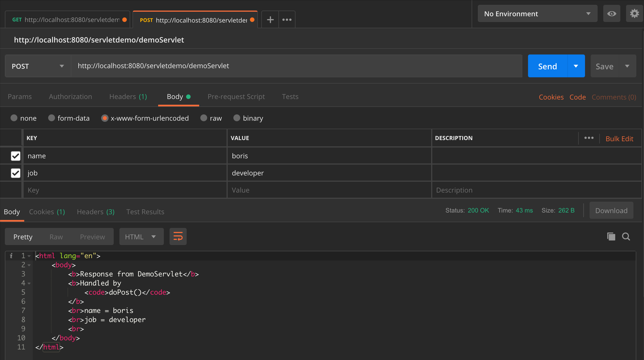This screenshot has height=360, width=644.
Task: Open the HTML response format dropdown
Action: [x=141, y=236]
